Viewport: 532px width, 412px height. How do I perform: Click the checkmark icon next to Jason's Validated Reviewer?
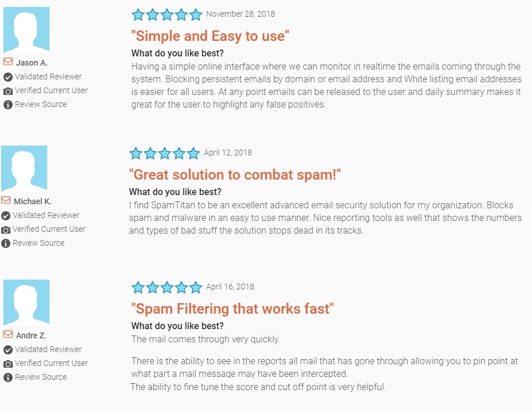tap(8, 77)
